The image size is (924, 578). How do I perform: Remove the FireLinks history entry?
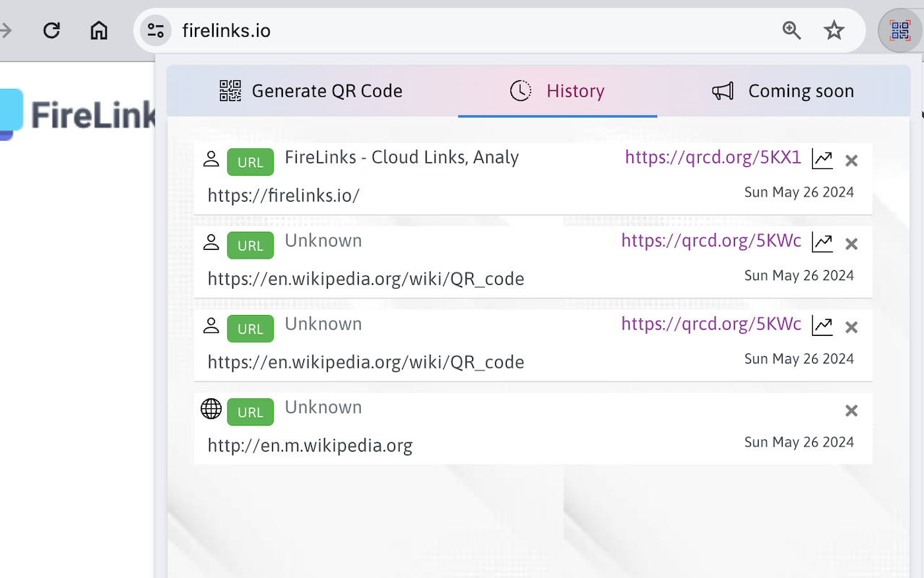[851, 160]
